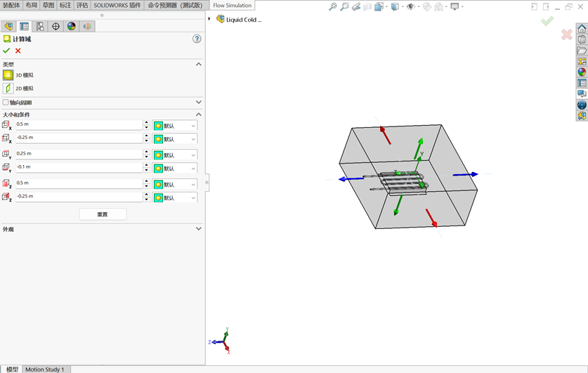
Task: Open Hide/Show Items eye icon
Action: (x=411, y=6)
